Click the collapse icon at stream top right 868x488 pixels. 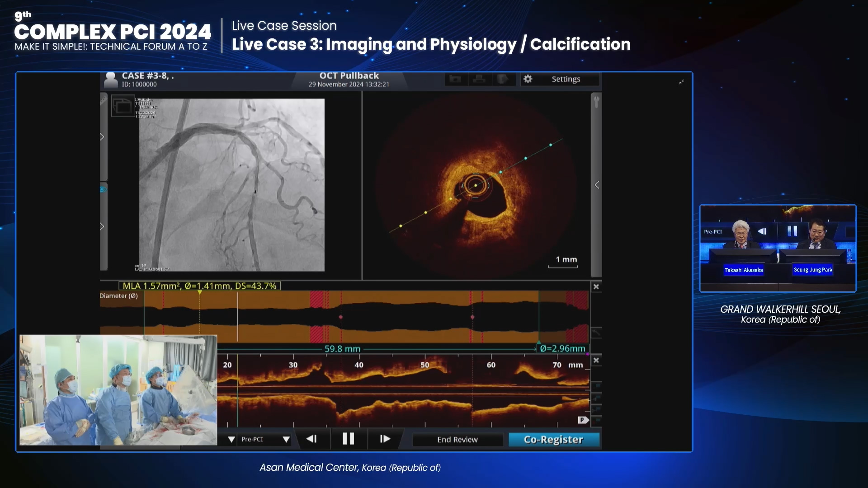(x=681, y=82)
